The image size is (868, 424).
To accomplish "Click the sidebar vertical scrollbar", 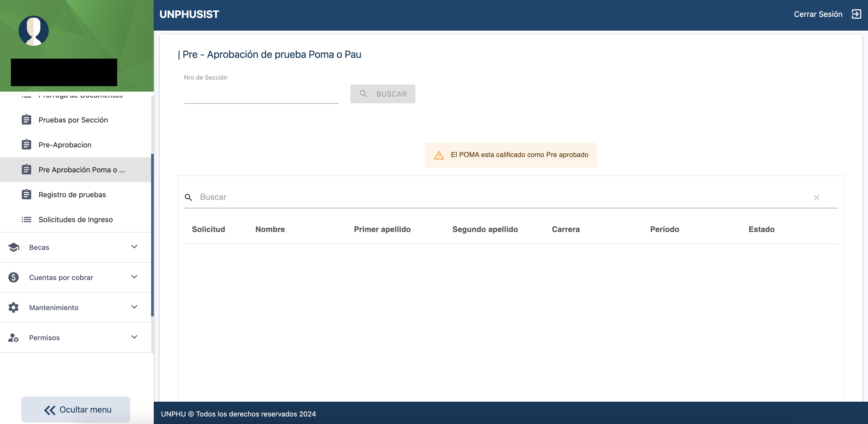I will [152, 235].
